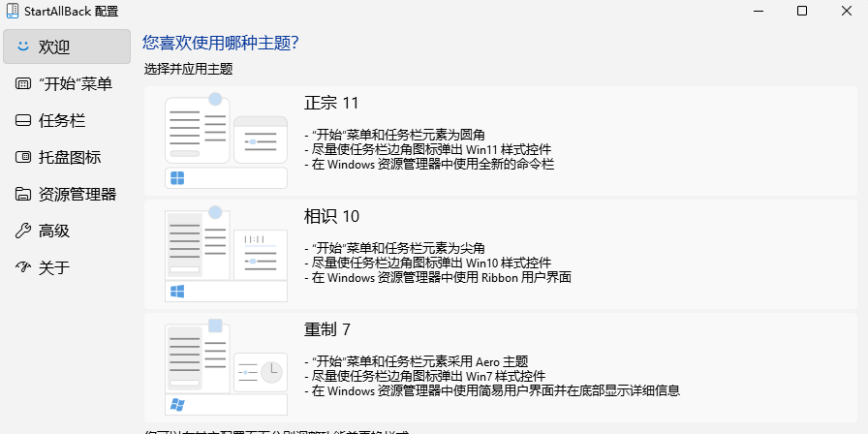Click the Start menu icon beside "开始"菜单

click(22, 84)
